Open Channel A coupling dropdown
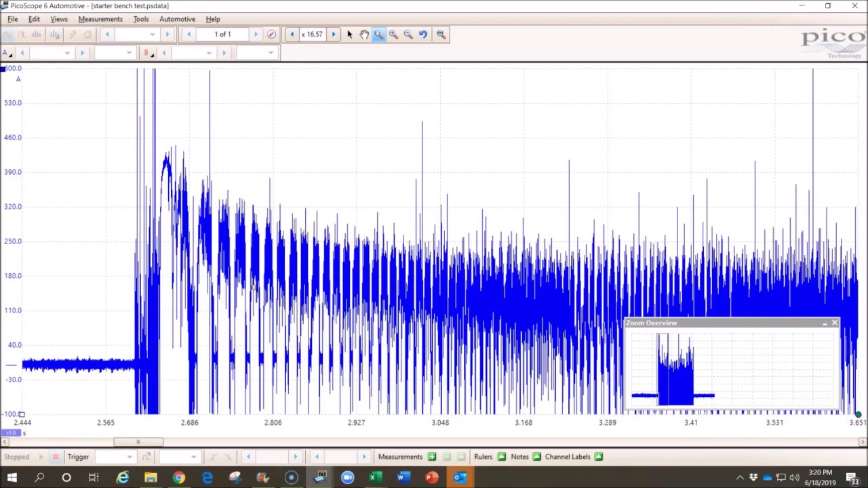 click(x=114, y=52)
